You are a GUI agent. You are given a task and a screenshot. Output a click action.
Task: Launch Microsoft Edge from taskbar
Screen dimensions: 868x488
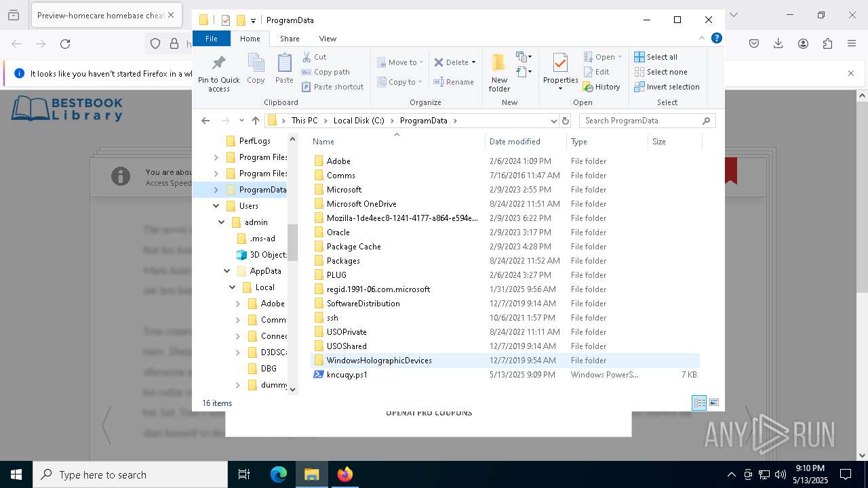pyautogui.click(x=279, y=474)
